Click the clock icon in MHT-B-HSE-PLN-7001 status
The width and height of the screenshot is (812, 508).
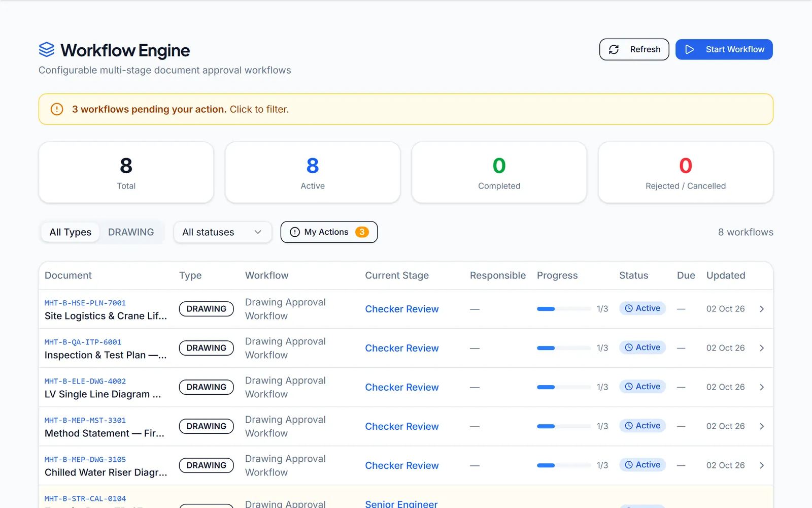tap(629, 308)
